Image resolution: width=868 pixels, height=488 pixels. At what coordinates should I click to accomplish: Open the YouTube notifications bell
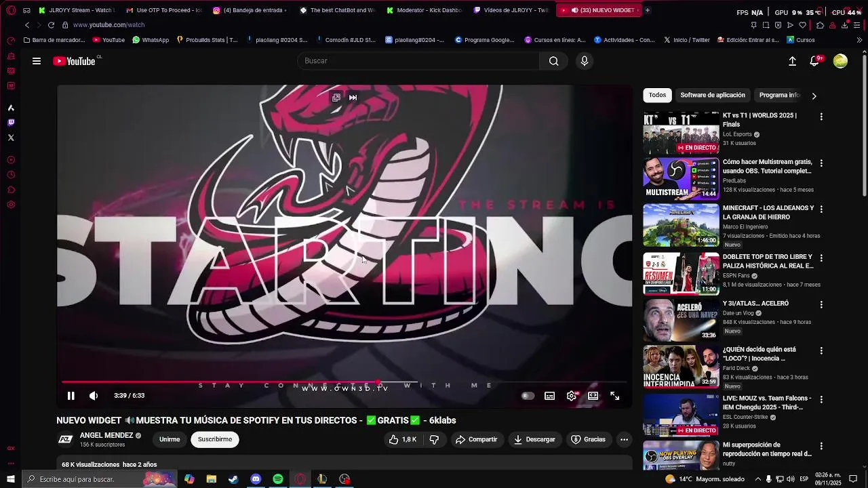pos(815,61)
